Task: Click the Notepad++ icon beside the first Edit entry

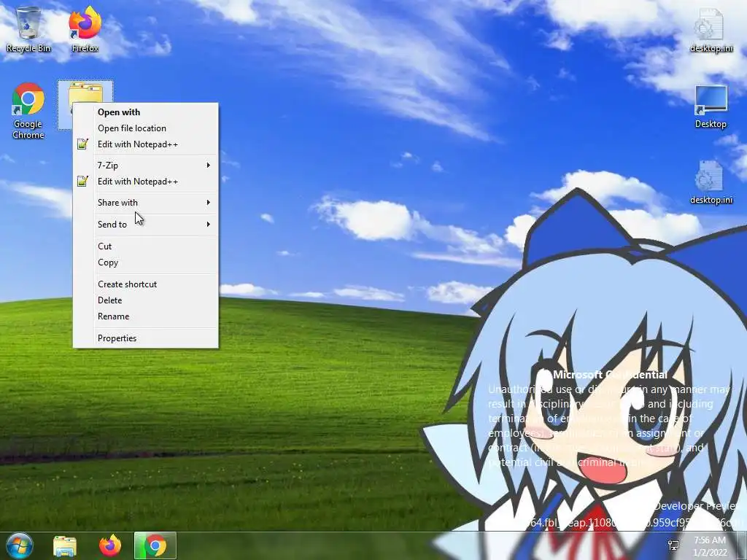Action: point(83,144)
